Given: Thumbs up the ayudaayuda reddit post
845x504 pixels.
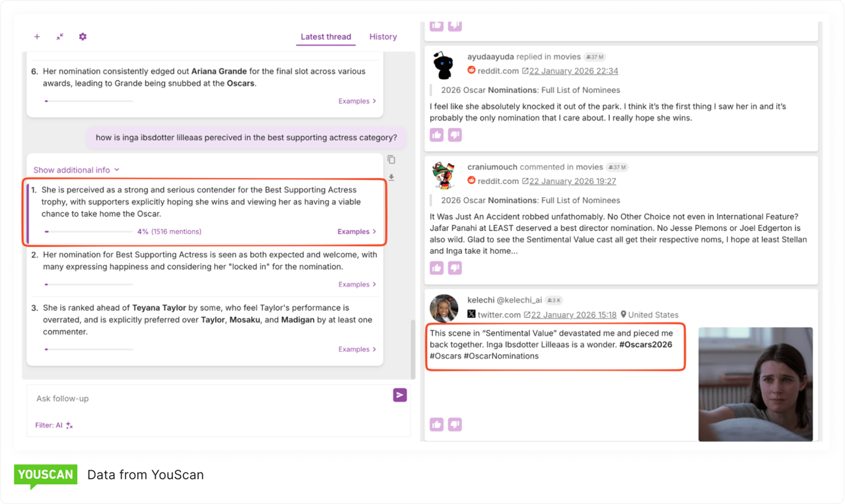Looking at the screenshot, I should [x=436, y=135].
